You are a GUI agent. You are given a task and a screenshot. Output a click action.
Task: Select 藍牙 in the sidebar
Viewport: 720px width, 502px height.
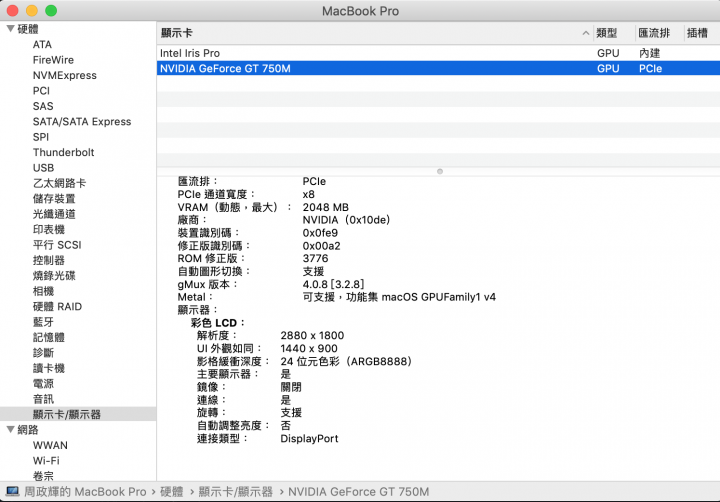click(x=43, y=322)
